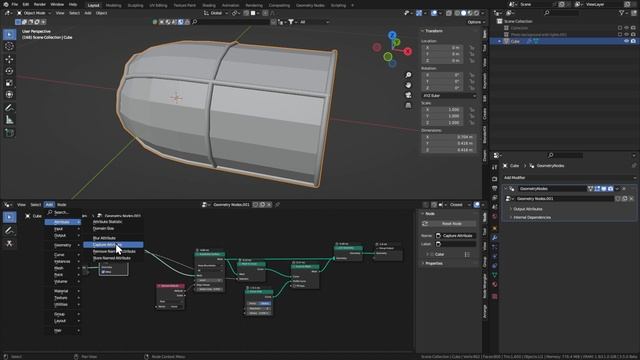Expand the Internal Dependencies panel
The height and width of the screenshot is (360, 640).
(531, 218)
